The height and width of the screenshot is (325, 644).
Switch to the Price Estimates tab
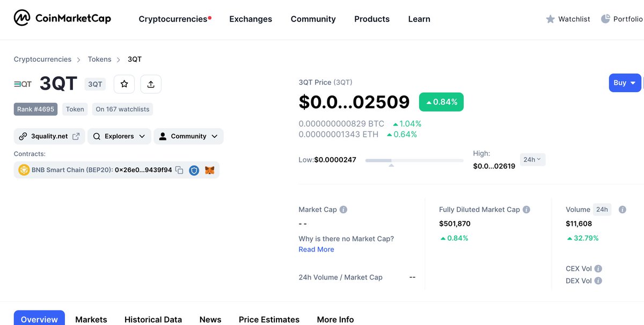pos(269,319)
